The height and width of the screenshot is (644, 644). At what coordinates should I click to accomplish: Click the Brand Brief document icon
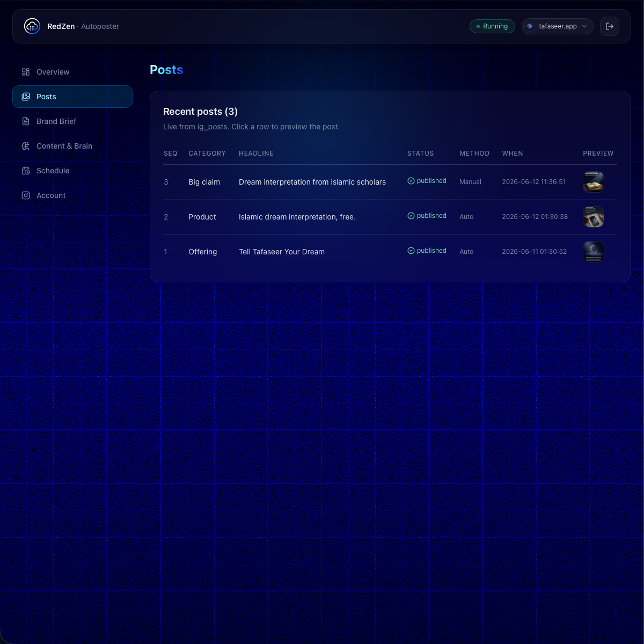[x=26, y=121]
